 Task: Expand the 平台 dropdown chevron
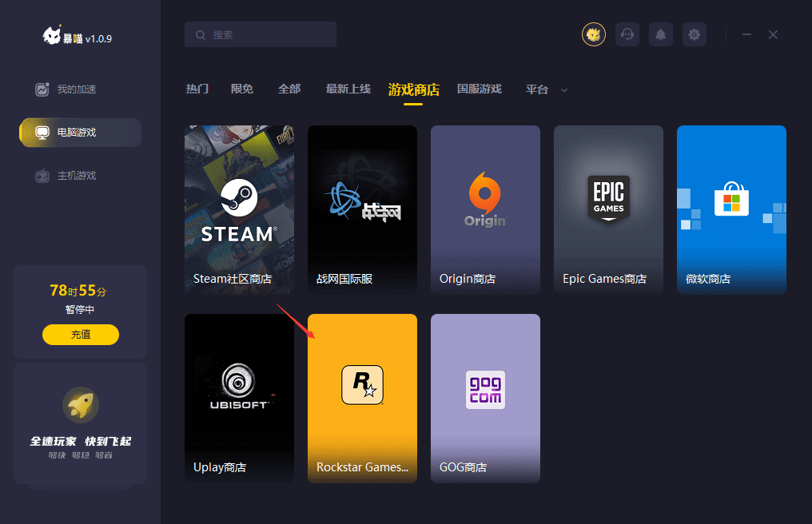(564, 90)
